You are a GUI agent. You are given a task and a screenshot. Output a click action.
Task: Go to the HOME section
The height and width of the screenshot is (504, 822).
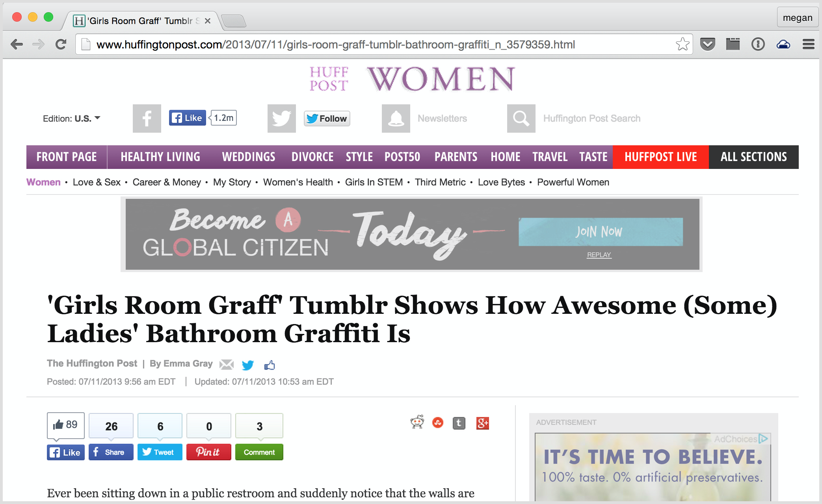click(x=506, y=157)
